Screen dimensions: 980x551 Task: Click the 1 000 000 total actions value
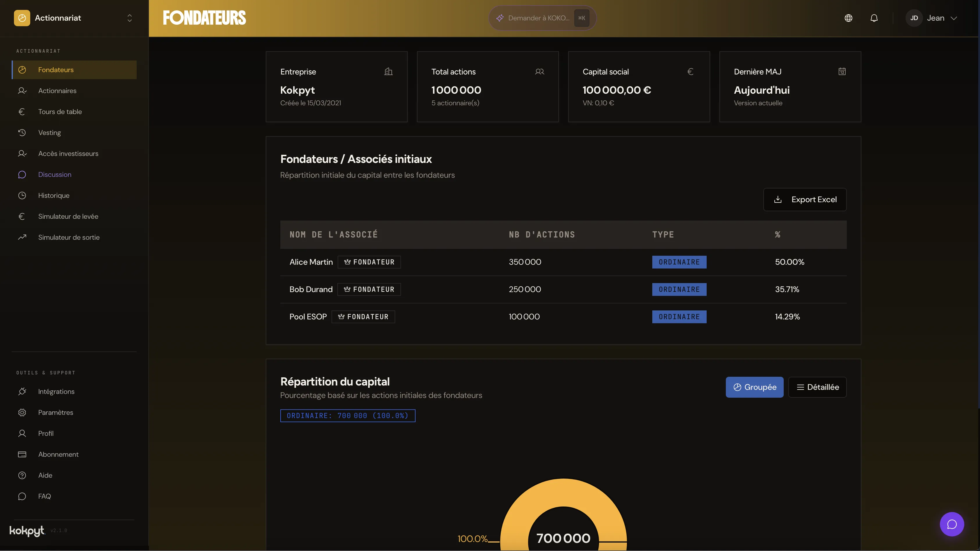456,90
